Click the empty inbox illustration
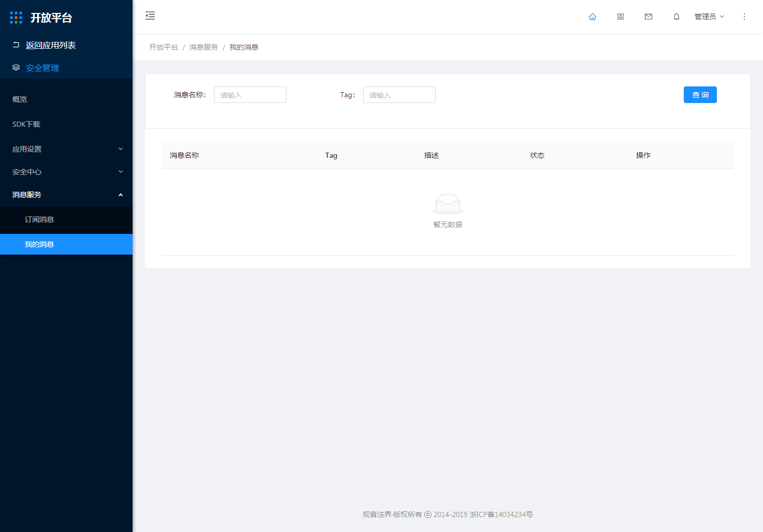 (x=448, y=204)
